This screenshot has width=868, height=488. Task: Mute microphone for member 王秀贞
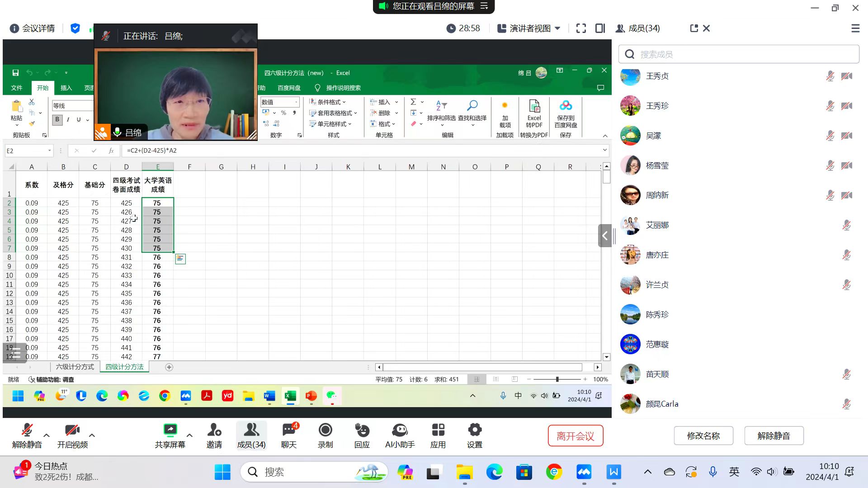tap(830, 76)
